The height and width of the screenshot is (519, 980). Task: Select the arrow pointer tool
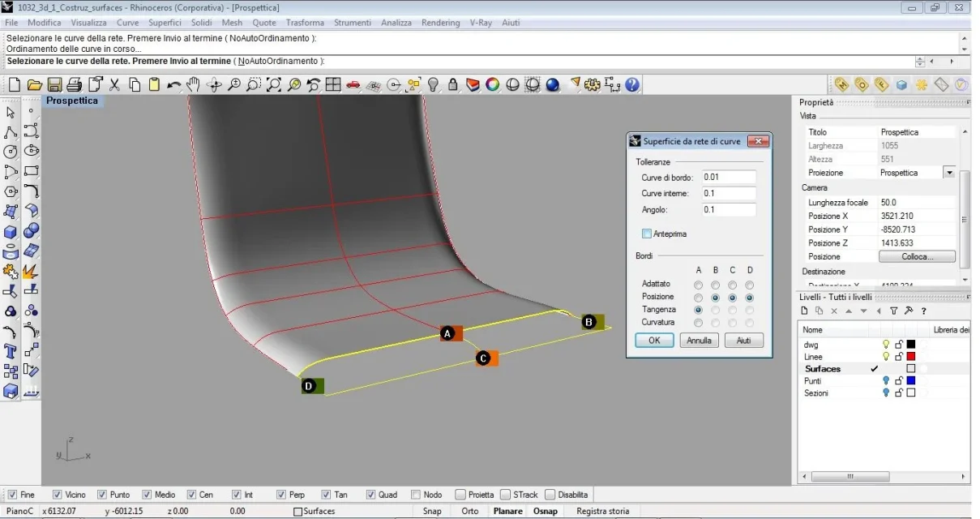click(x=11, y=112)
